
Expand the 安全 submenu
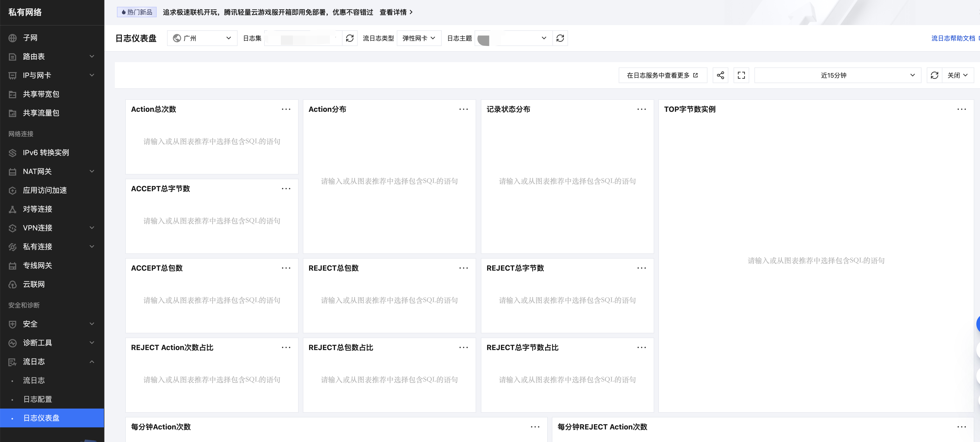tap(92, 324)
